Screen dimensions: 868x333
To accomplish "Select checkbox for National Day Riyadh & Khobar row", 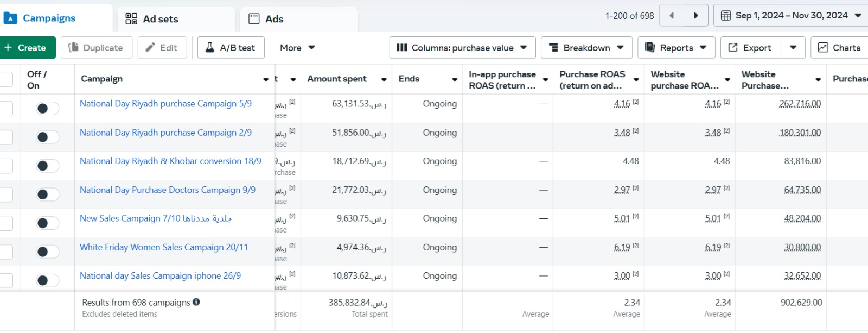I will pos(6,166).
